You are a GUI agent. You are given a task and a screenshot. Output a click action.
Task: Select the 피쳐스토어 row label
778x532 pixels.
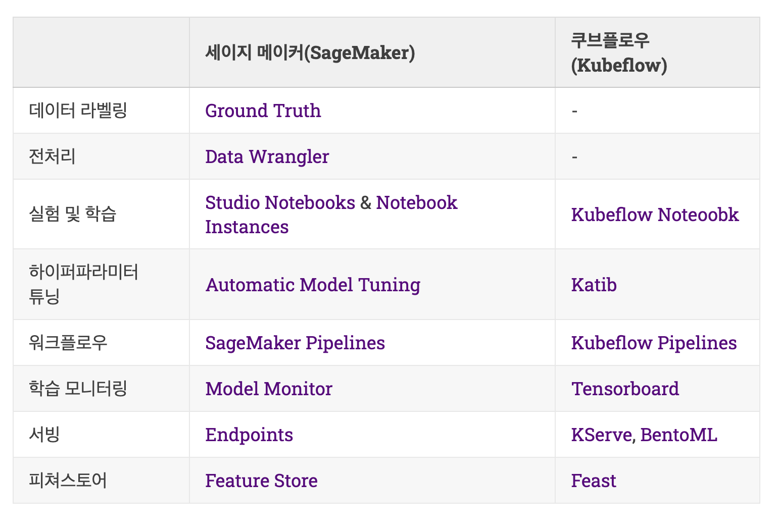68,481
